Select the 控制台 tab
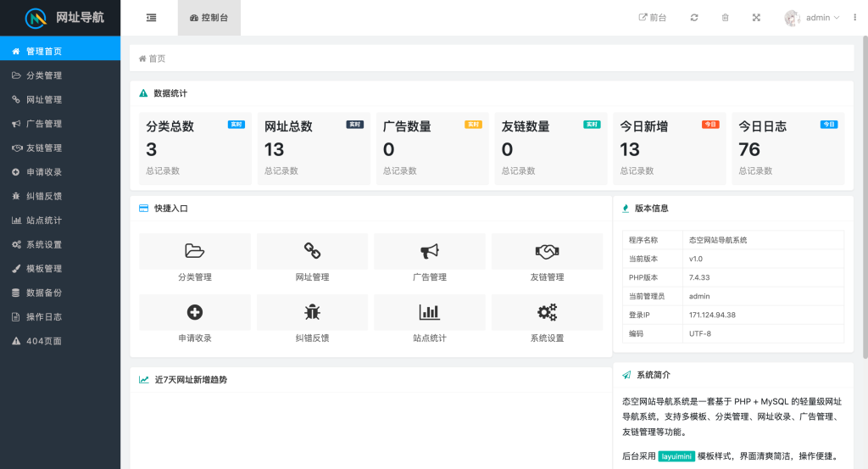 [209, 18]
